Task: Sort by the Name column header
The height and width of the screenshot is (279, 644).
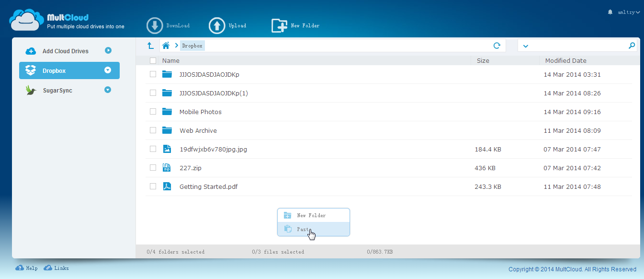Action: (x=171, y=60)
